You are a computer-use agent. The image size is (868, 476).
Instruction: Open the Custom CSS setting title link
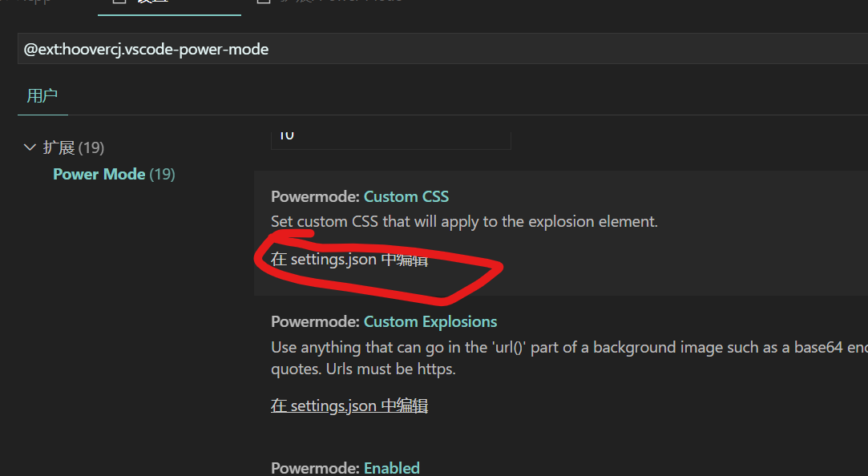click(x=406, y=196)
